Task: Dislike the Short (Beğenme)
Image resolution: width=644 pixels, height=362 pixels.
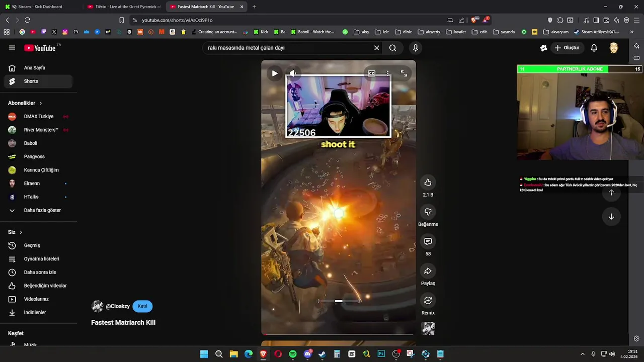Action: (x=428, y=212)
